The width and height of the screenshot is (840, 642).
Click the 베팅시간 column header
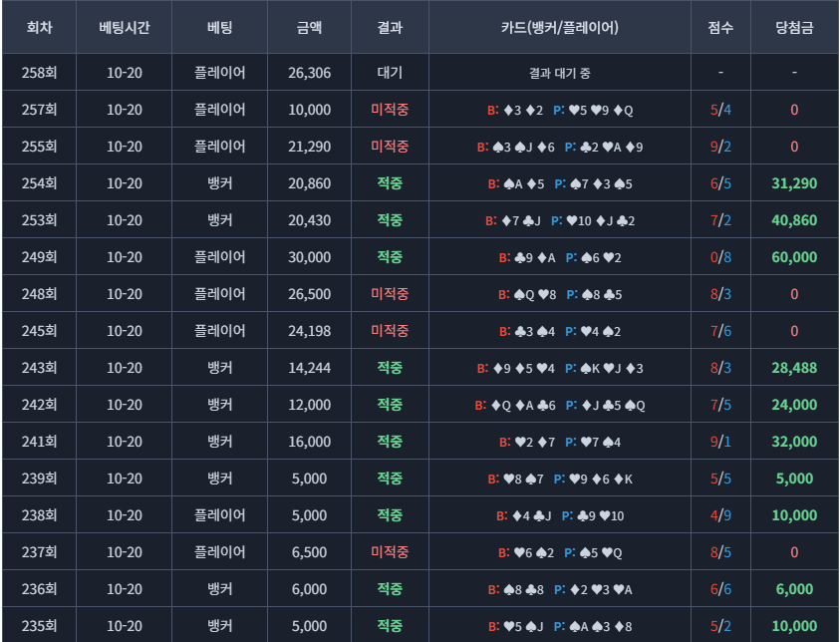(125, 28)
